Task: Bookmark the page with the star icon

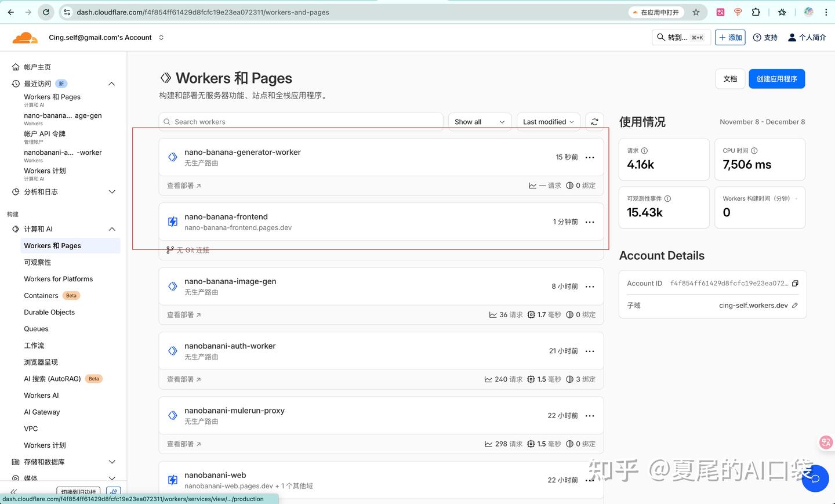Action: [x=695, y=12]
